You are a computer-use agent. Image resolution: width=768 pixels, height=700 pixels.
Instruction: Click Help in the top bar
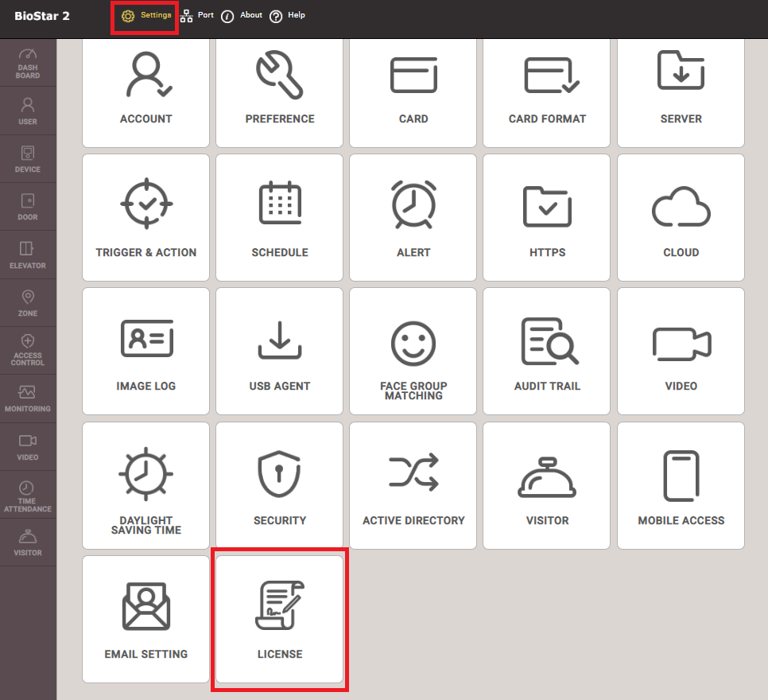(x=288, y=16)
